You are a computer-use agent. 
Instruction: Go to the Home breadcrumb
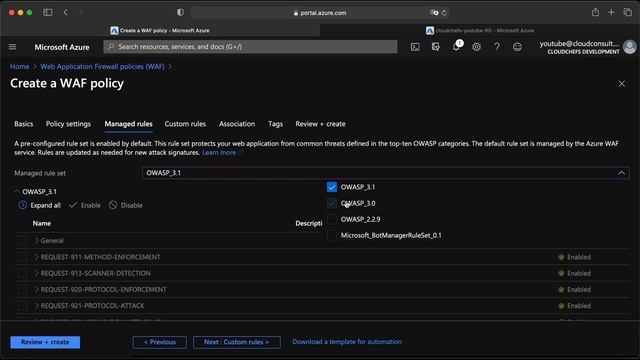coord(20,67)
